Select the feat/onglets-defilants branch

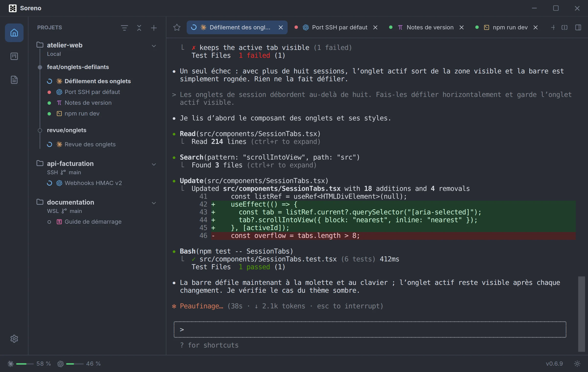pos(78,67)
